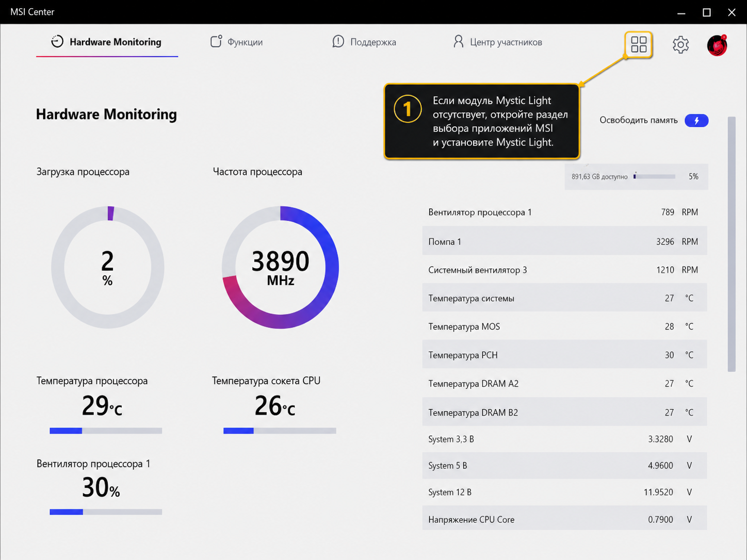The height and width of the screenshot is (560, 747).
Task: Click the Температура сокета CPU progress bar
Action: pyautogui.click(x=280, y=431)
